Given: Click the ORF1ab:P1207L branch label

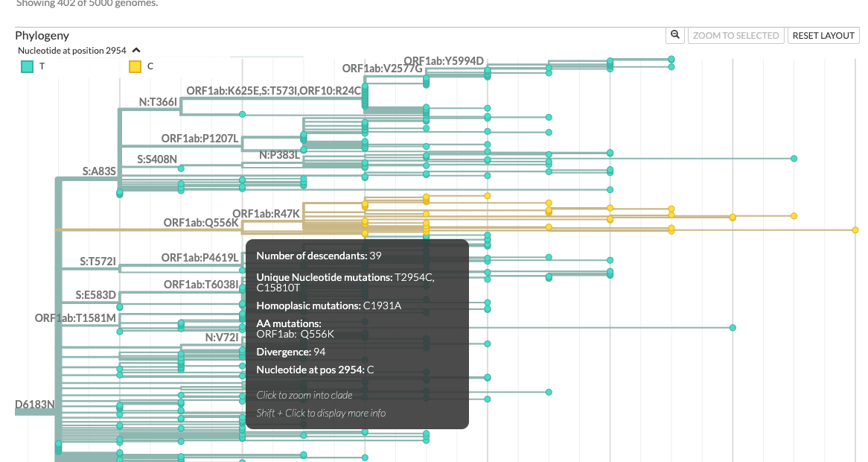Looking at the screenshot, I should pos(201,139).
